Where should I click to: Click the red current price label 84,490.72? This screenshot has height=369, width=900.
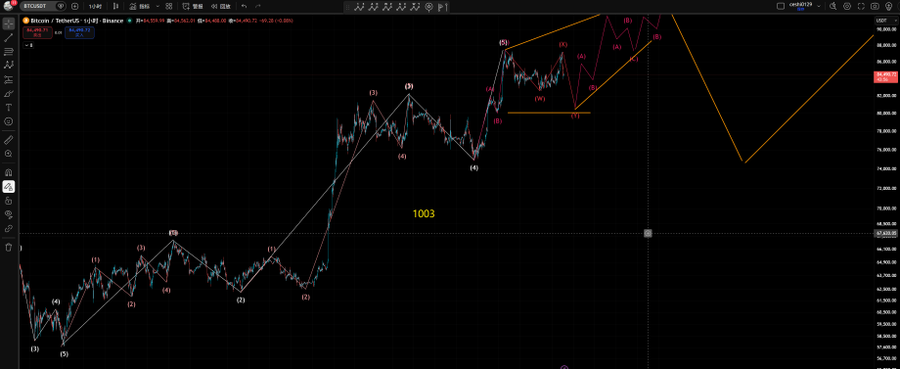pos(886,76)
